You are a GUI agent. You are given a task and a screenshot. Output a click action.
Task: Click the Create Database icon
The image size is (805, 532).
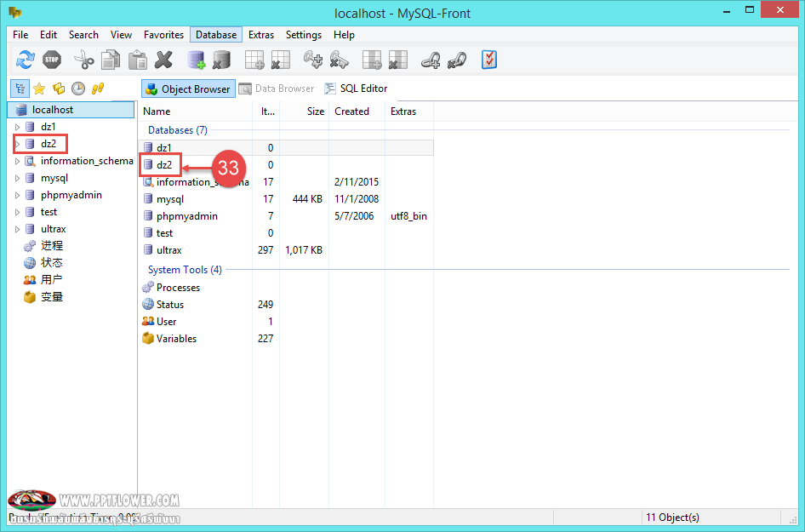(x=196, y=60)
